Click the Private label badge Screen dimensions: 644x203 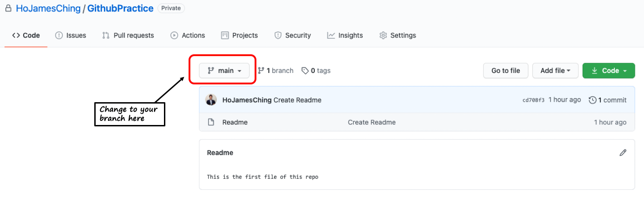click(x=171, y=8)
